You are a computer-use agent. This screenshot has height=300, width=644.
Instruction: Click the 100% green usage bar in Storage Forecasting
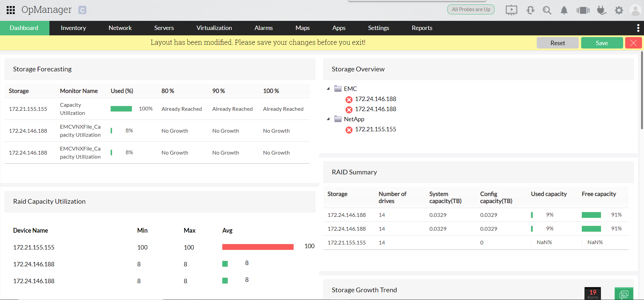click(x=121, y=109)
